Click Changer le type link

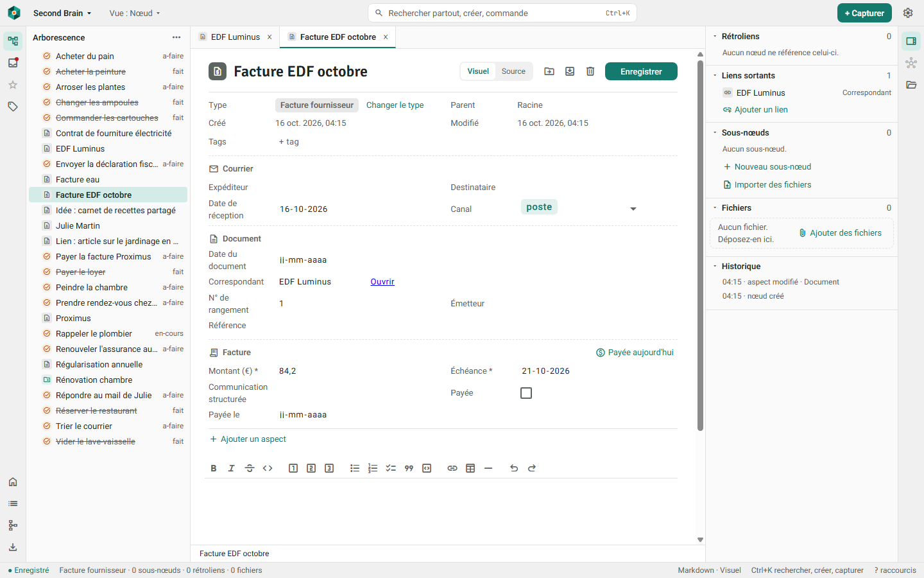[395, 105]
